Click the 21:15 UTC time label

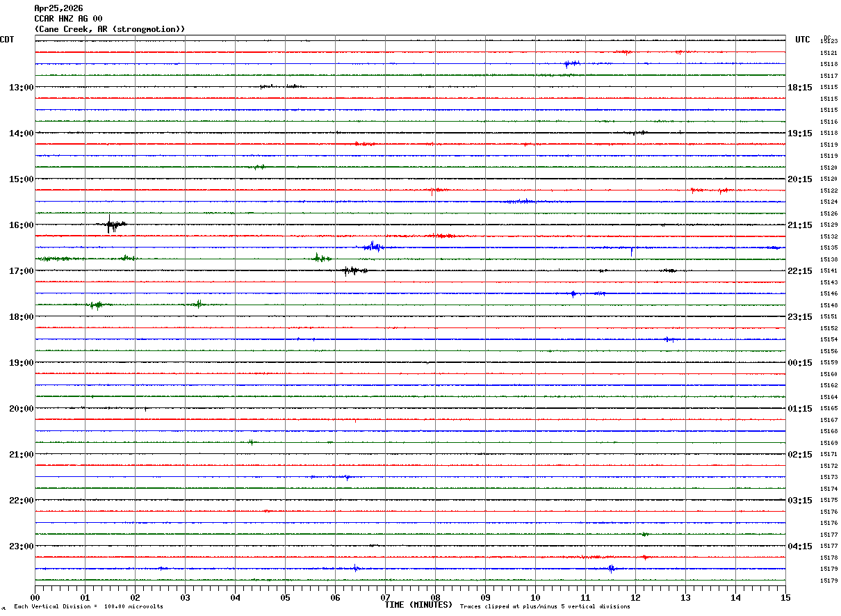(x=800, y=225)
